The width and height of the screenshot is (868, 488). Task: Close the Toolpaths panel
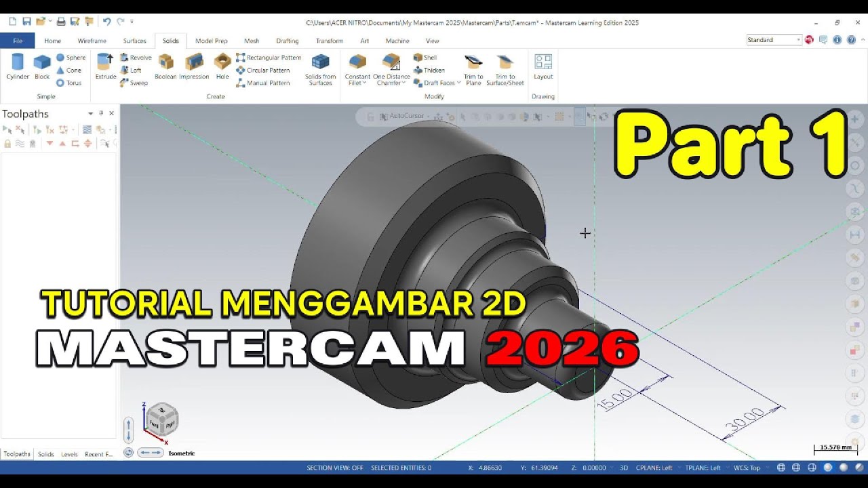pyautogui.click(x=111, y=113)
